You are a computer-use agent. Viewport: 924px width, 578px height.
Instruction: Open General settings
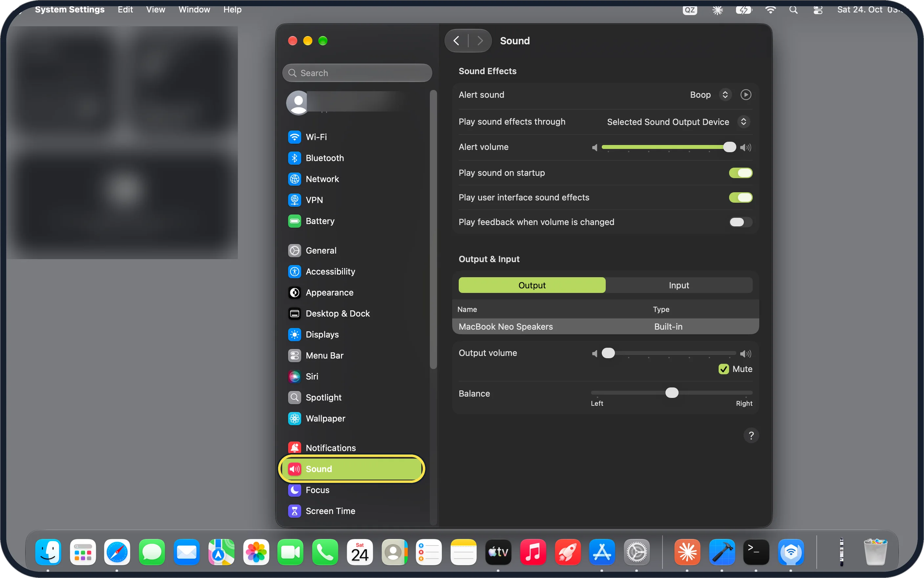[x=352, y=250]
